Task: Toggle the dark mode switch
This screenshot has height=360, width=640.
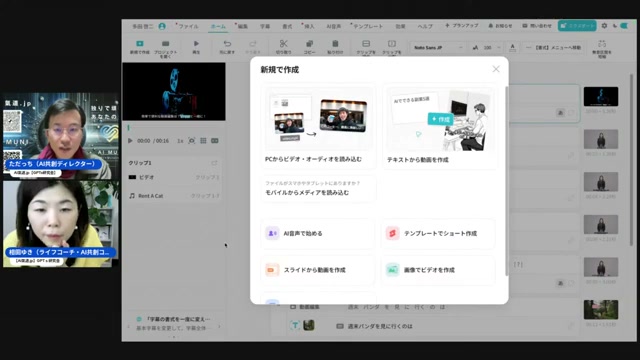Action: click(x=624, y=26)
